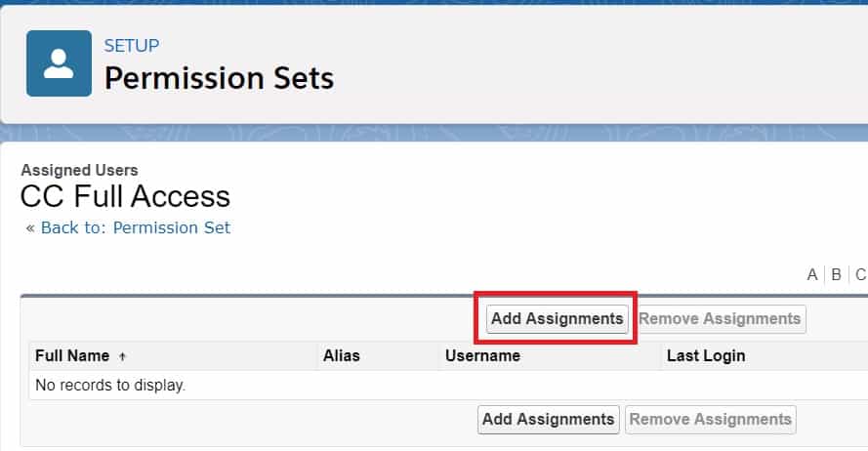Click Remove Assignments below the table
This screenshot has height=451, width=868.
point(711,419)
